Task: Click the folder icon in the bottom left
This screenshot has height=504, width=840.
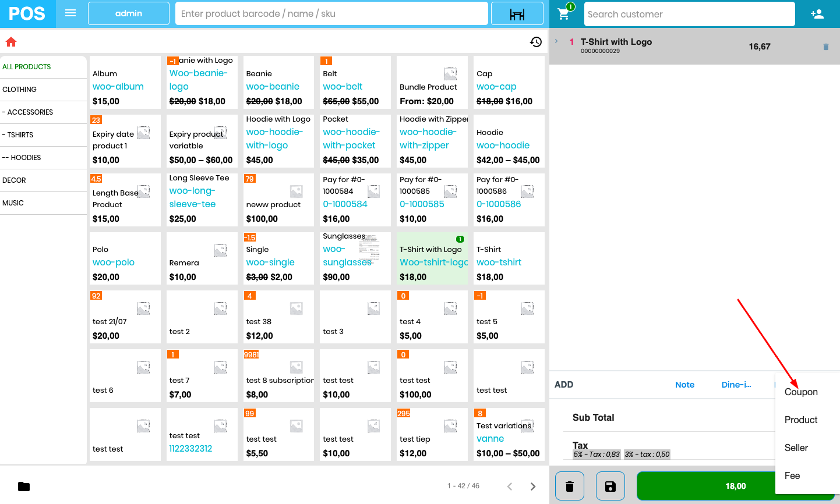Action: click(x=23, y=485)
